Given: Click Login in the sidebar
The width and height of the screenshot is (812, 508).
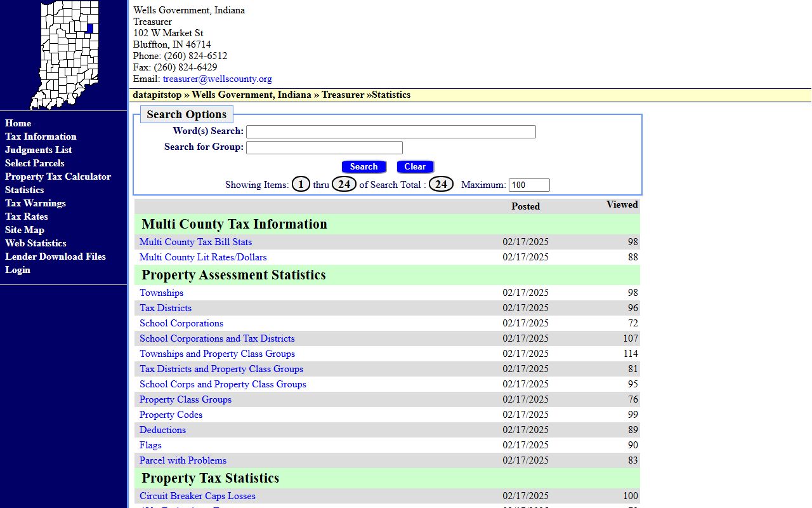Looking at the screenshot, I should point(17,270).
